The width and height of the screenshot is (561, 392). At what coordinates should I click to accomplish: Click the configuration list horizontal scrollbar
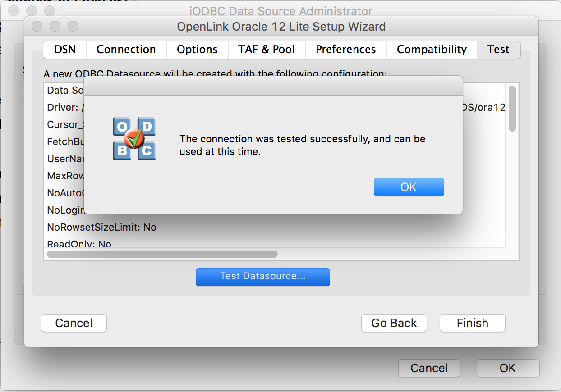click(162, 254)
